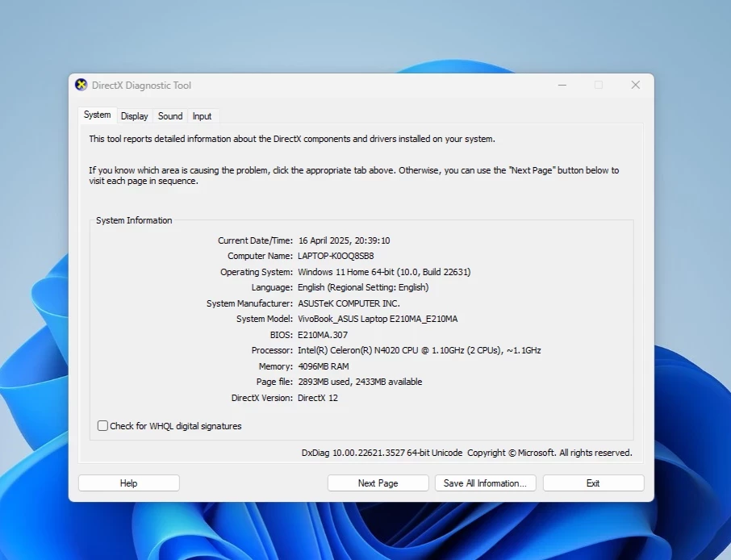Screen dimensions: 731x560
Task: Click the Copyright © Microsoft notice text
Action: click(x=549, y=453)
